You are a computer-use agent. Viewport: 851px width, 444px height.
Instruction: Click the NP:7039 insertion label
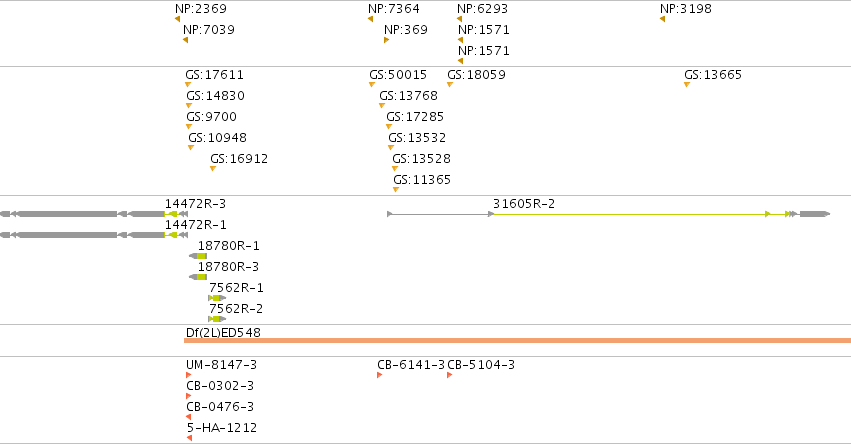pos(209,30)
